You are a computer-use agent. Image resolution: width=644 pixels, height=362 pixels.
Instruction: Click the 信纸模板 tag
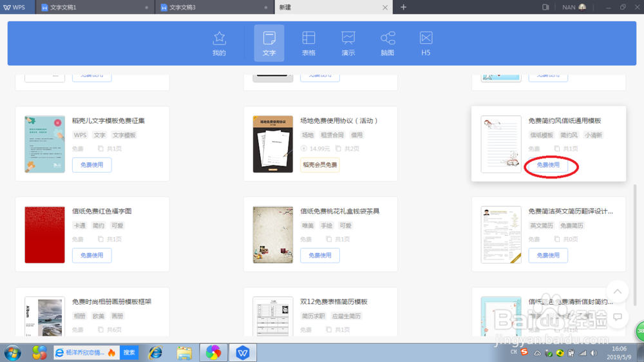coord(542,135)
